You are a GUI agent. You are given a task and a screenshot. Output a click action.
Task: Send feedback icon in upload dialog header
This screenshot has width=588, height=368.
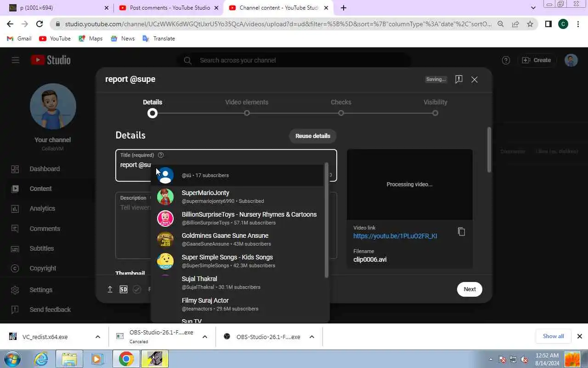click(458, 79)
